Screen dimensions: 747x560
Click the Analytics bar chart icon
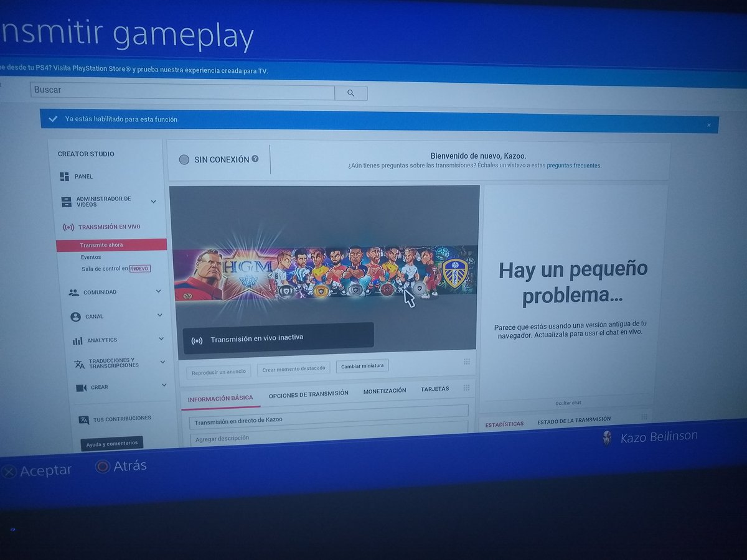(x=77, y=340)
